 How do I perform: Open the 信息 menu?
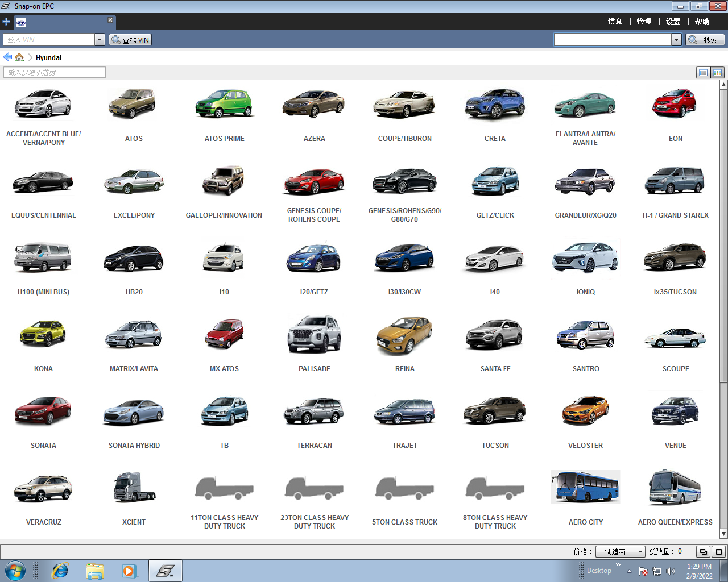coord(615,22)
